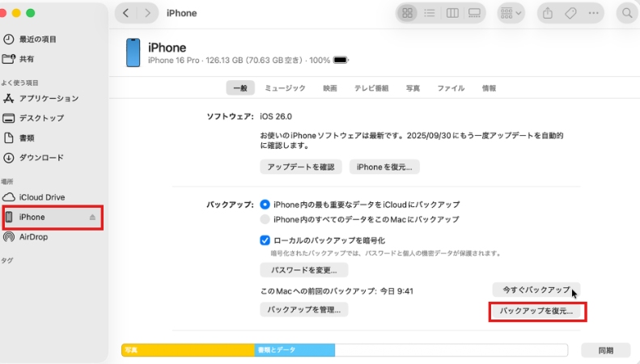This screenshot has width=640, height=364.
Task: Switch to the 写真 tab
Action: tap(413, 88)
